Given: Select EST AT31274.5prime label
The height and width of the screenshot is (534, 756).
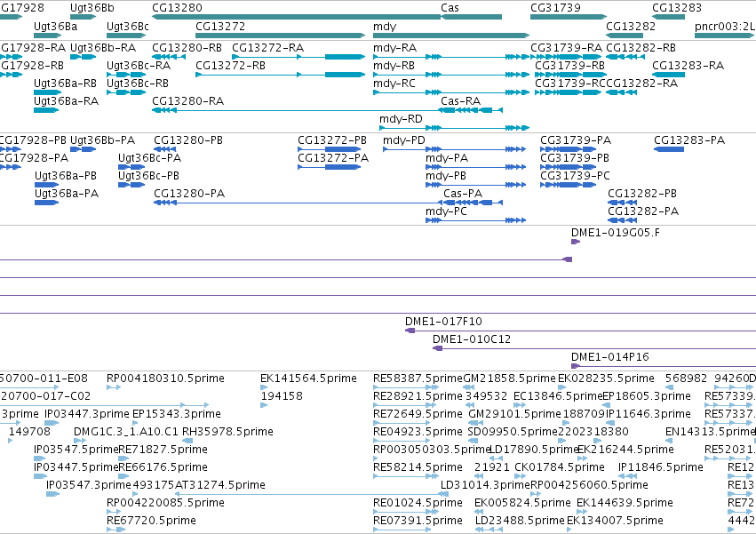Looking at the screenshot, I should [219, 485].
